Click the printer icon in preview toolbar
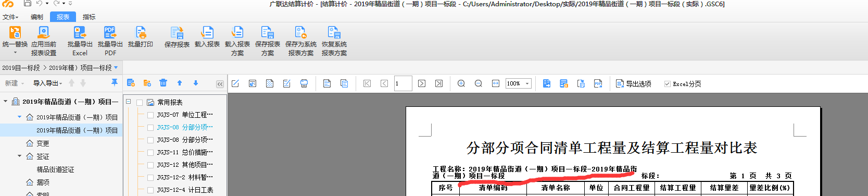868x196 pixels. (x=304, y=83)
